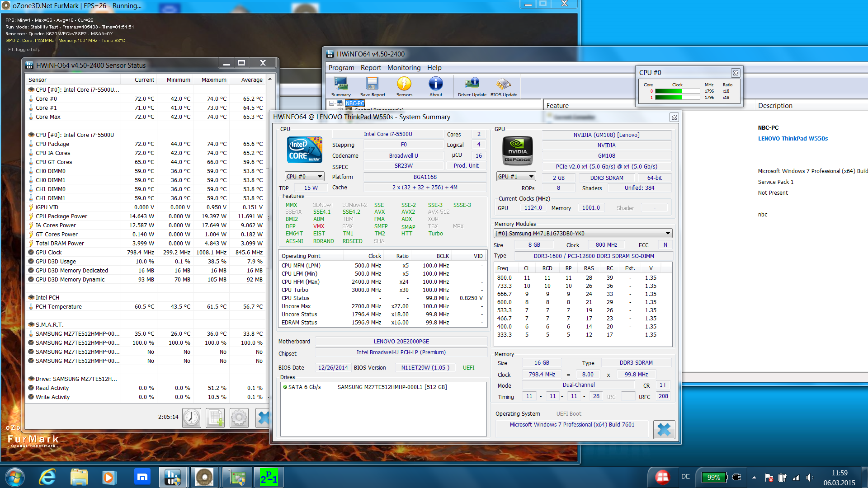Screen dimensions: 868x488
Task: Select the Total DRAM Power row
Action: point(146,243)
